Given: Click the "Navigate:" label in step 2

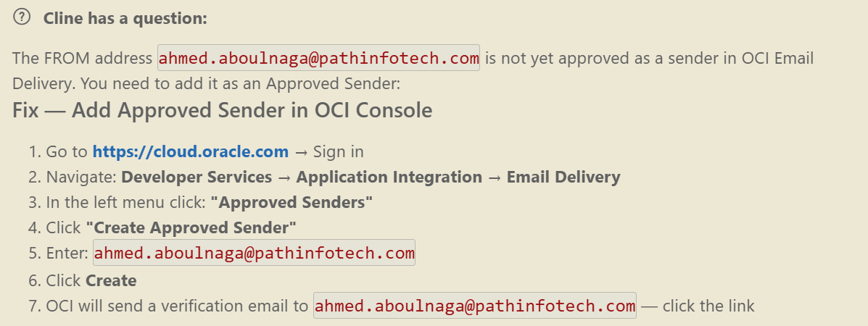Looking at the screenshot, I should 81,177.
